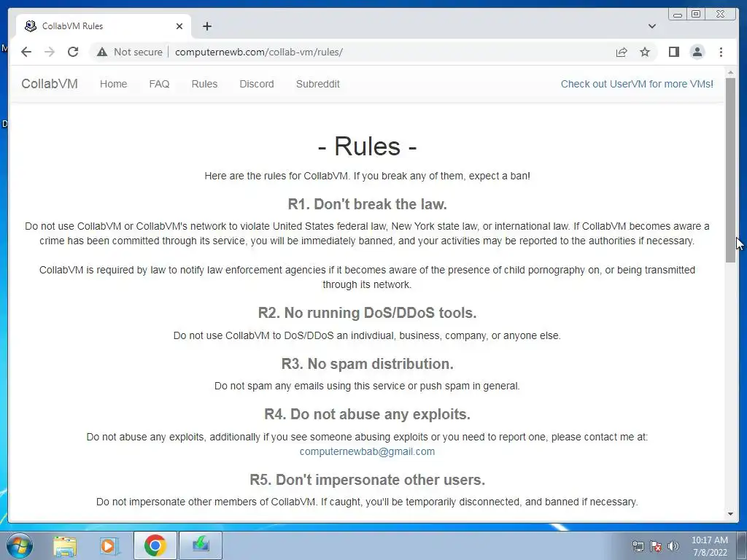
Task: Click the '- Rules -' page heading
Action: point(367,146)
